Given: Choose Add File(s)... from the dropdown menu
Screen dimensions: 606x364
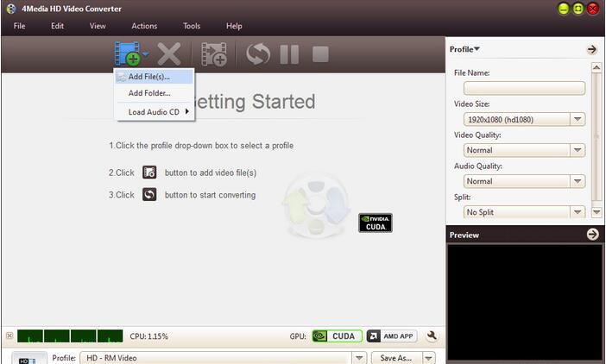Looking at the screenshot, I should (x=155, y=77).
